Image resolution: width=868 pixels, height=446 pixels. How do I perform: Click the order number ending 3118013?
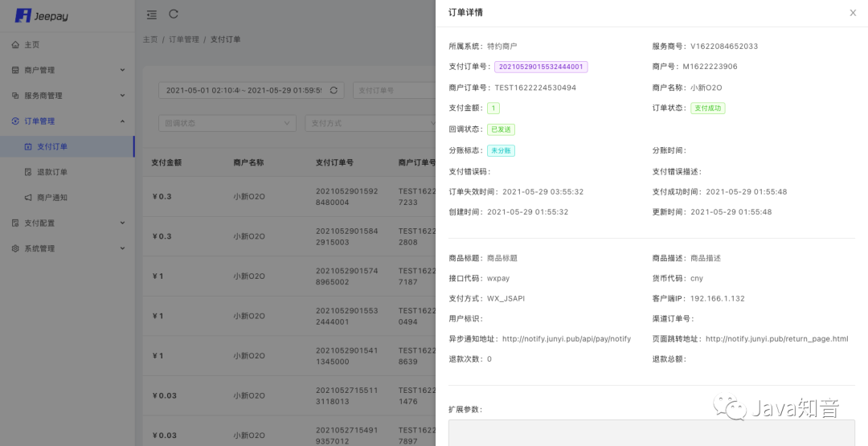coord(346,395)
